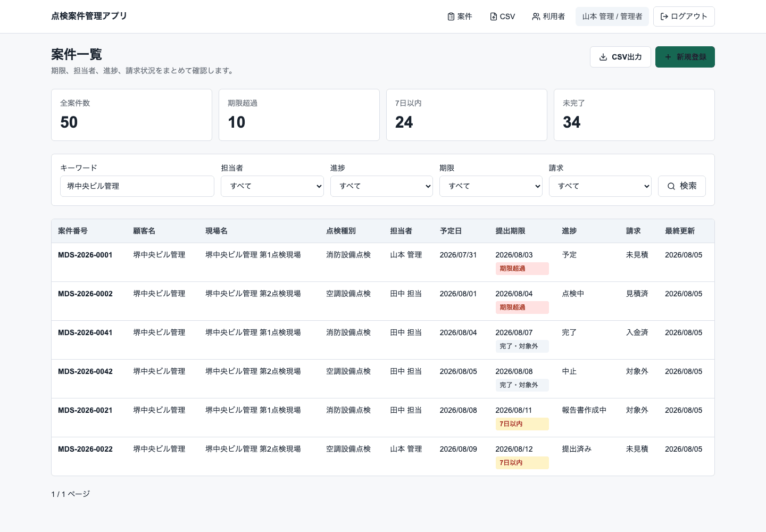Open the 進捗 filter dropdown

(381, 186)
